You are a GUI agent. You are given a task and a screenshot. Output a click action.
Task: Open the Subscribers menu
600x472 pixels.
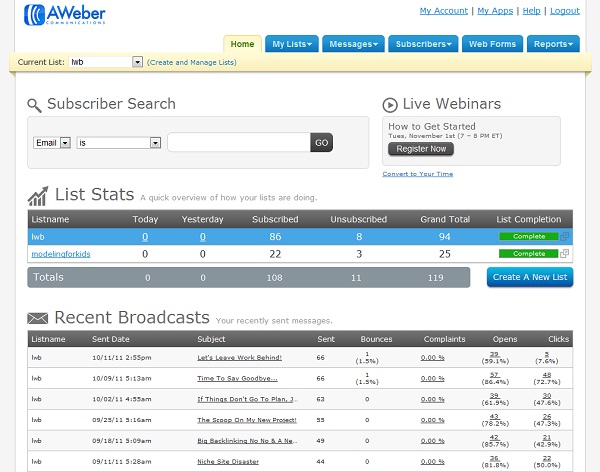click(x=423, y=44)
